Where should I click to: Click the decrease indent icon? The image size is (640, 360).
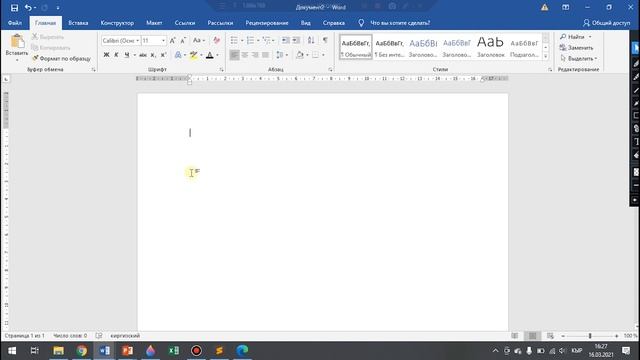click(x=286, y=40)
